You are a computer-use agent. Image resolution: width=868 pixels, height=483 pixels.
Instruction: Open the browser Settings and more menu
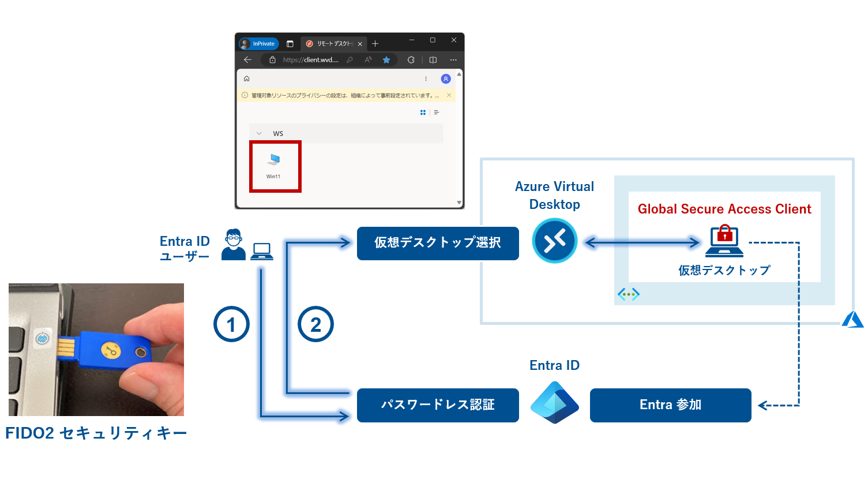pos(453,59)
